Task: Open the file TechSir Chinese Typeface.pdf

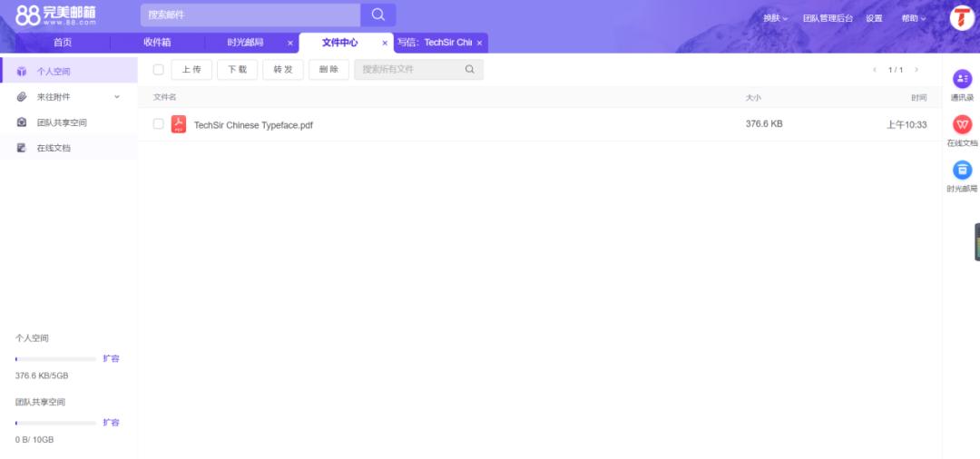Action: (x=253, y=125)
